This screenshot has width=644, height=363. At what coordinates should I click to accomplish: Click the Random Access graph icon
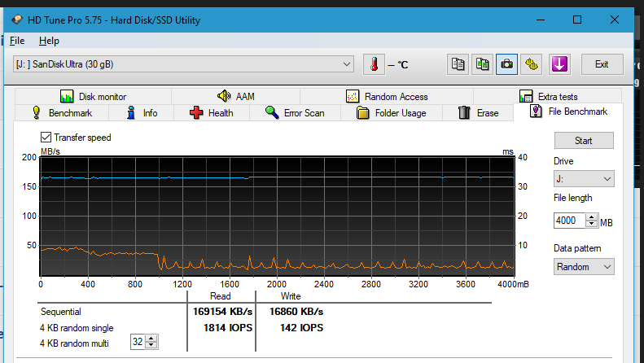coord(353,97)
